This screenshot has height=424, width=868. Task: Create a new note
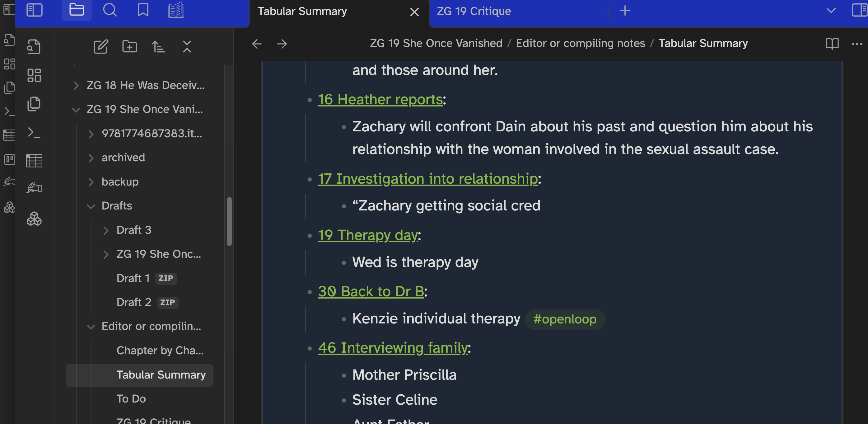(101, 46)
